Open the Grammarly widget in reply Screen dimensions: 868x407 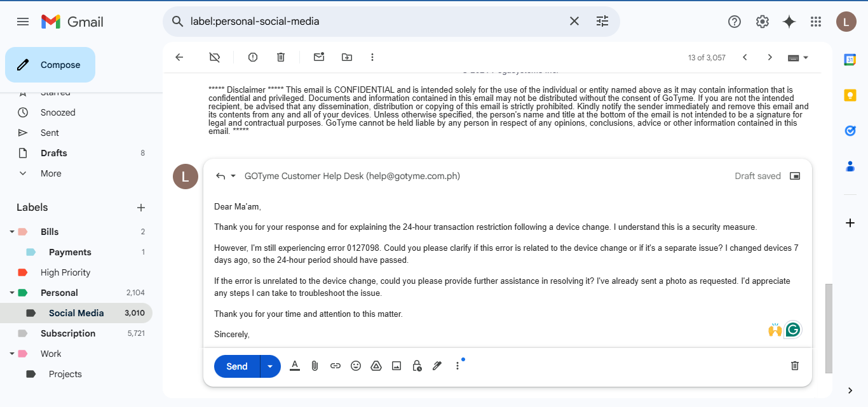click(792, 330)
